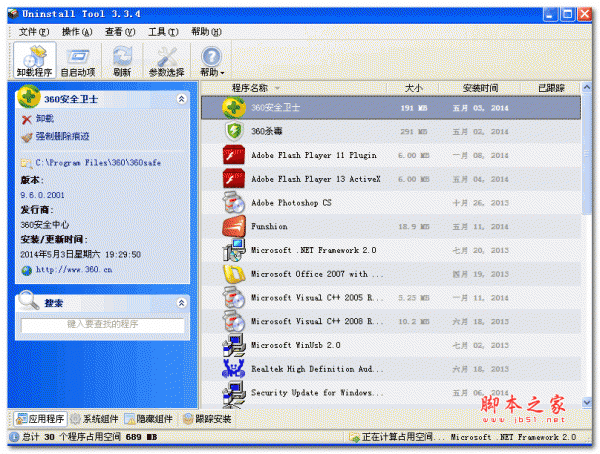
Task: Close the Uninstall Tool window
Action: pos(585,15)
